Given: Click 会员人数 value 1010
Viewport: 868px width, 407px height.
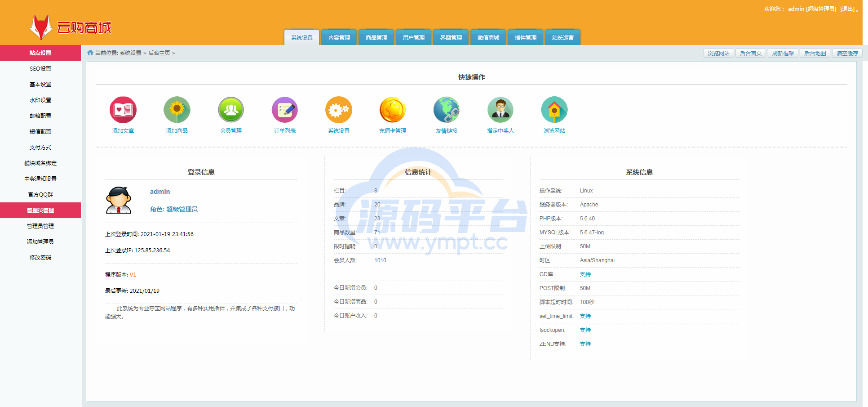Looking at the screenshot, I should coord(380,260).
